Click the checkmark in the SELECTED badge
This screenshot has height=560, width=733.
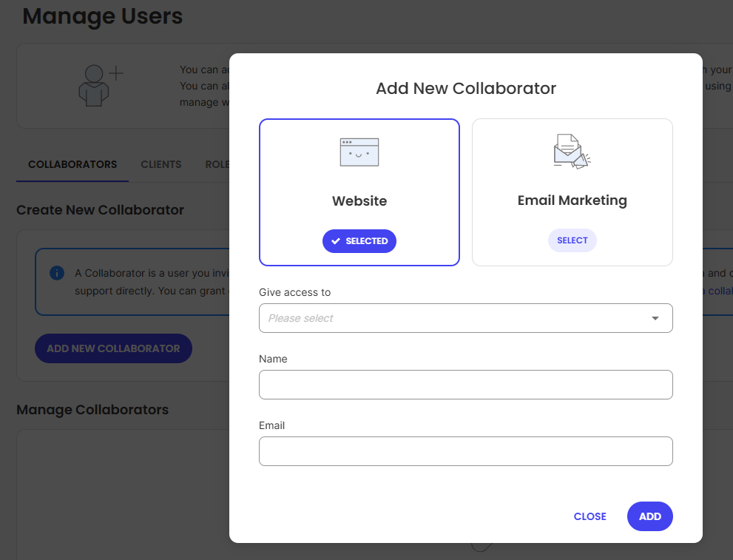point(336,241)
